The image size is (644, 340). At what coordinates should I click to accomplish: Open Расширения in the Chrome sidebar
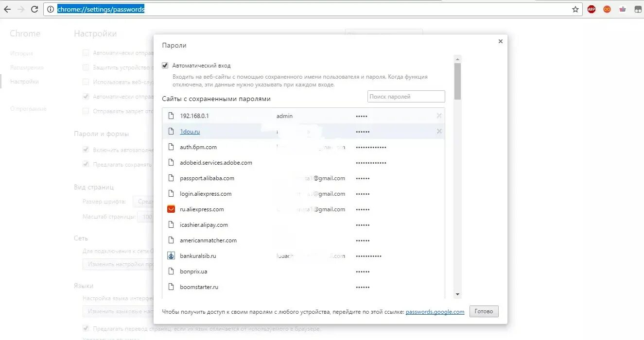click(x=27, y=68)
